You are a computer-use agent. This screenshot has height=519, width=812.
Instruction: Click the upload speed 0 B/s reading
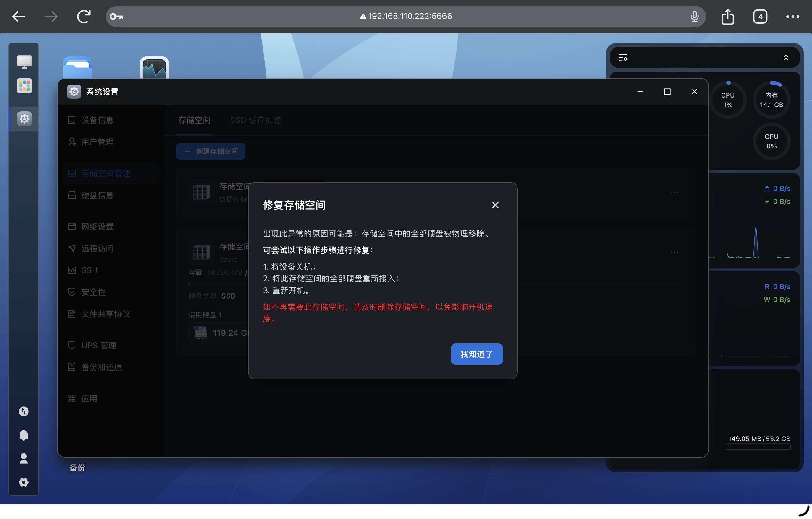pyautogui.click(x=777, y=188)
